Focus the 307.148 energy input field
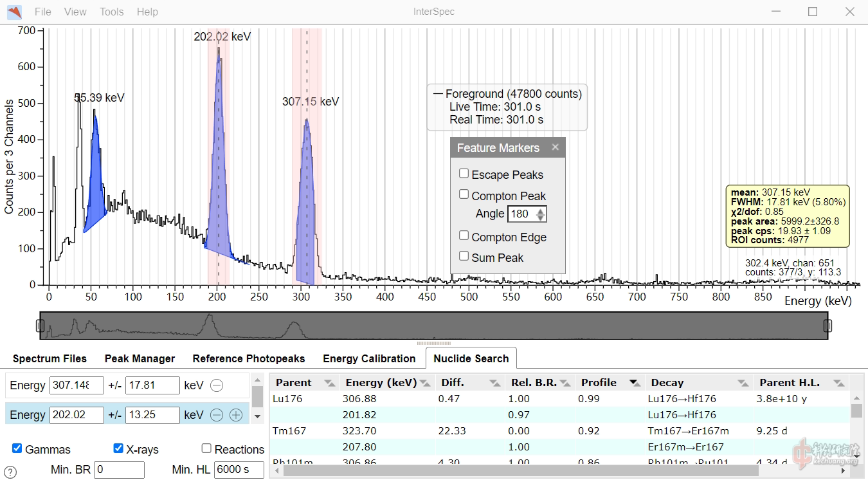Screen dimensions: 868x480 pos(77,385)
